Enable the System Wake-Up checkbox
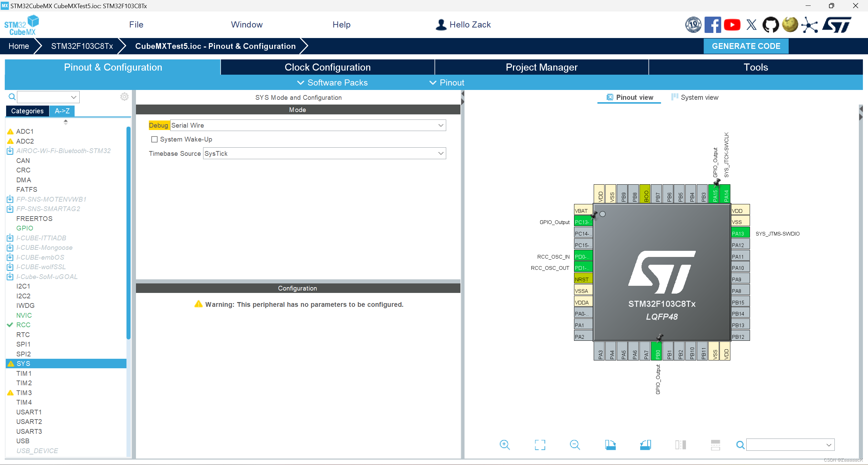 (154, 139)
